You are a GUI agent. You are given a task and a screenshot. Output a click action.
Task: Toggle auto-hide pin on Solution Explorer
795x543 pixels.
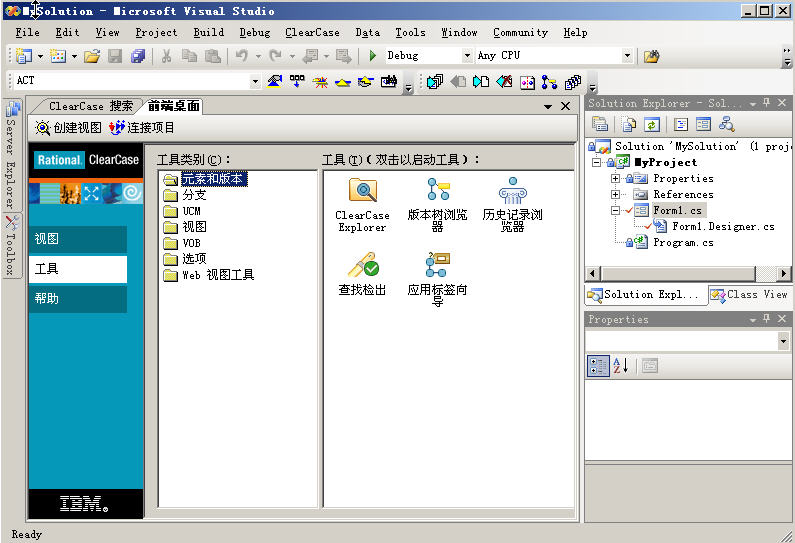tap(767, 103)
